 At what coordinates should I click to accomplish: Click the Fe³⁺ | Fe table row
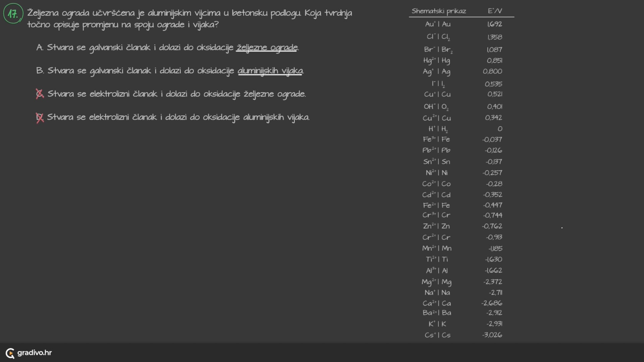[436, 139]
